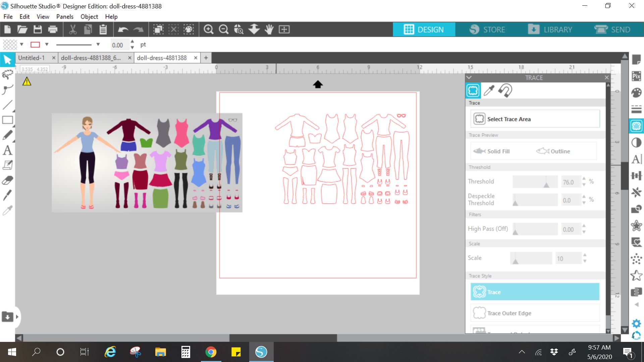Add a new document tab
This screenshot has width=644, height=362.
click(x=206, y=58)
